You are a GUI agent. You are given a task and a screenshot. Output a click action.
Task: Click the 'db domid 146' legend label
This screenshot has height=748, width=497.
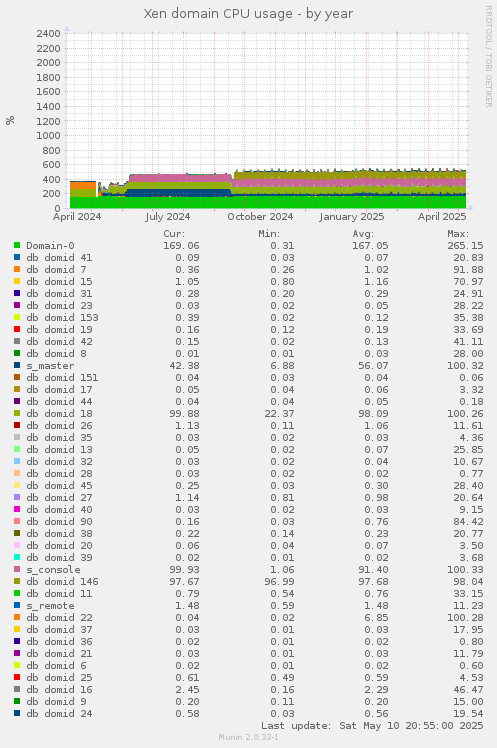click(62, 582)
